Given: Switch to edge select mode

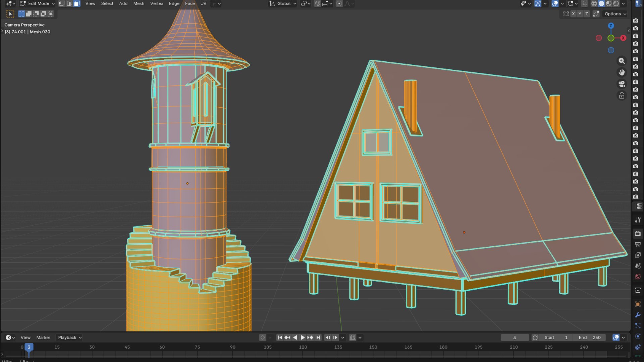Looking at the screenshot, I should tap(69, 4).
